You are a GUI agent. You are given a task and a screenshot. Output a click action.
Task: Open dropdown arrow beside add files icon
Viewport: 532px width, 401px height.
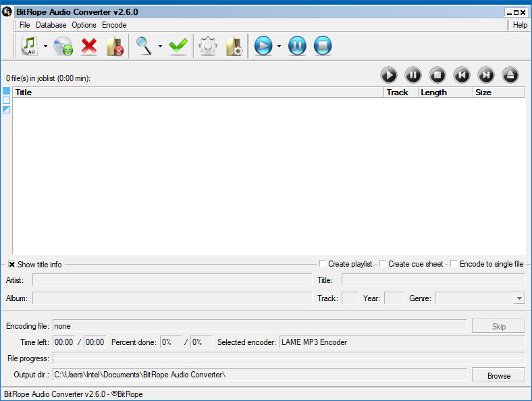click(45, 47)
